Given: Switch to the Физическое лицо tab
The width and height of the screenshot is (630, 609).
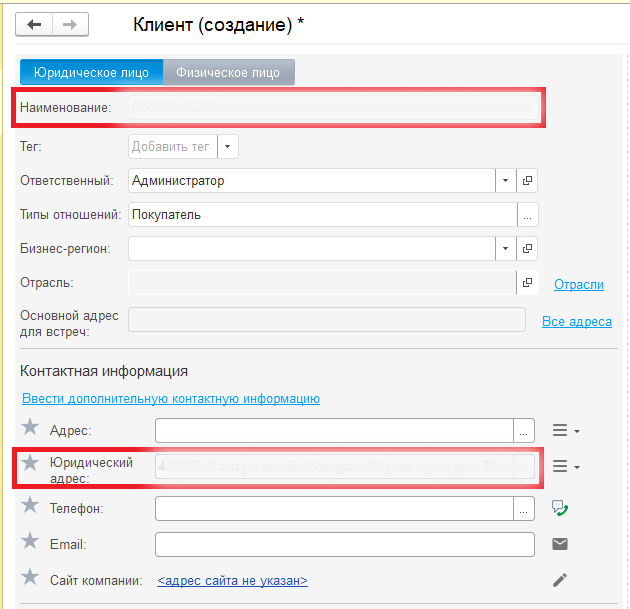Looking at the screenshot, I should pos(229,72).
